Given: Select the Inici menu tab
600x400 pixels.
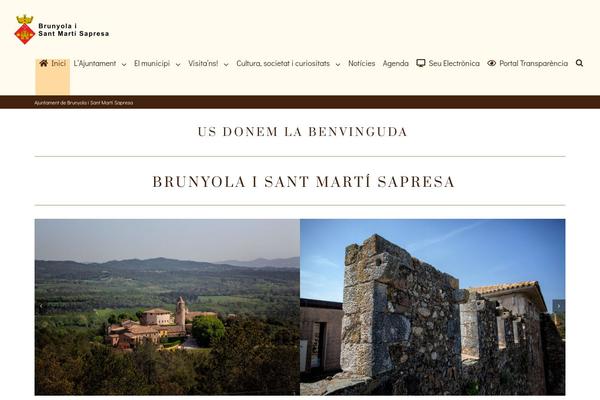Looking at the screenshot, I should (x=53, y=77).
